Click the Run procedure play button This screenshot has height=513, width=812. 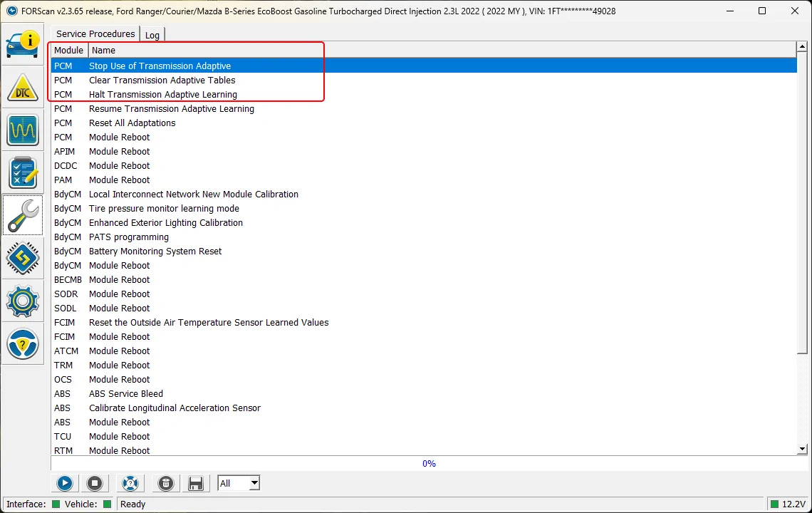tap(65, 484)
